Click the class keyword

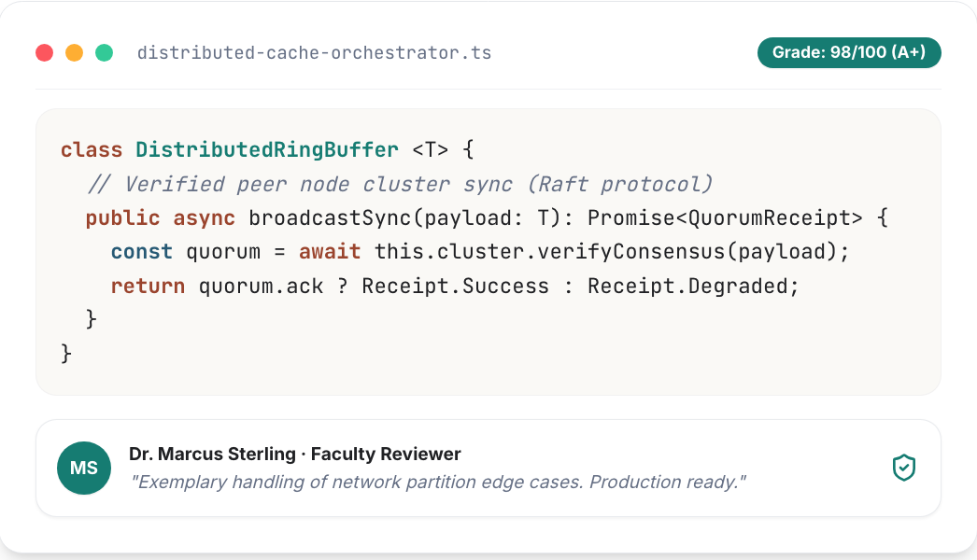coord(92,150)
